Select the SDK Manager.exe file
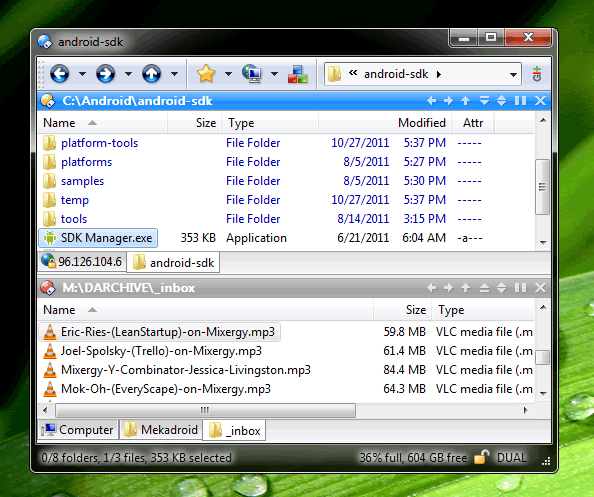 [98, 238]
